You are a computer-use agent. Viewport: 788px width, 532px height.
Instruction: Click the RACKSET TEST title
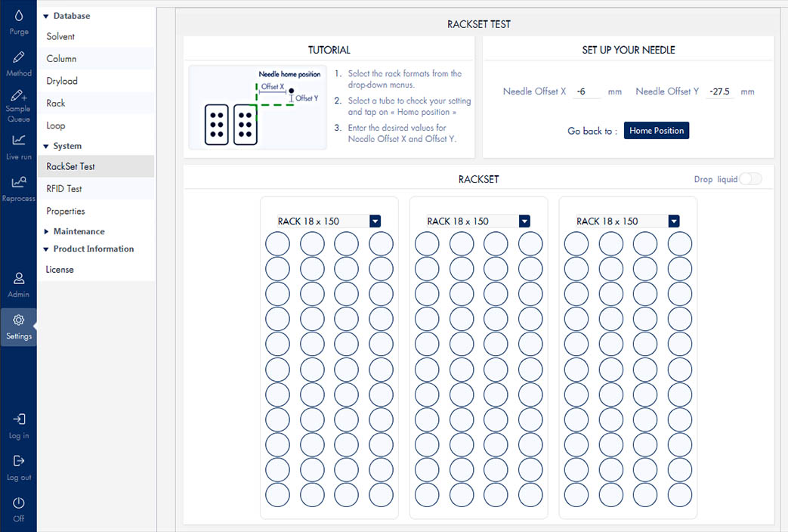(x=478, y=24)
